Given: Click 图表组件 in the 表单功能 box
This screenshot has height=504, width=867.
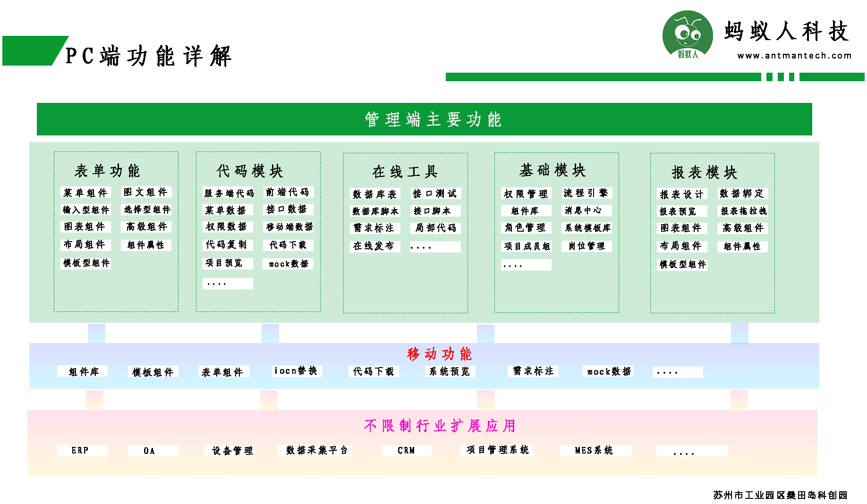Looking at the screenshot, I should 85,227.
